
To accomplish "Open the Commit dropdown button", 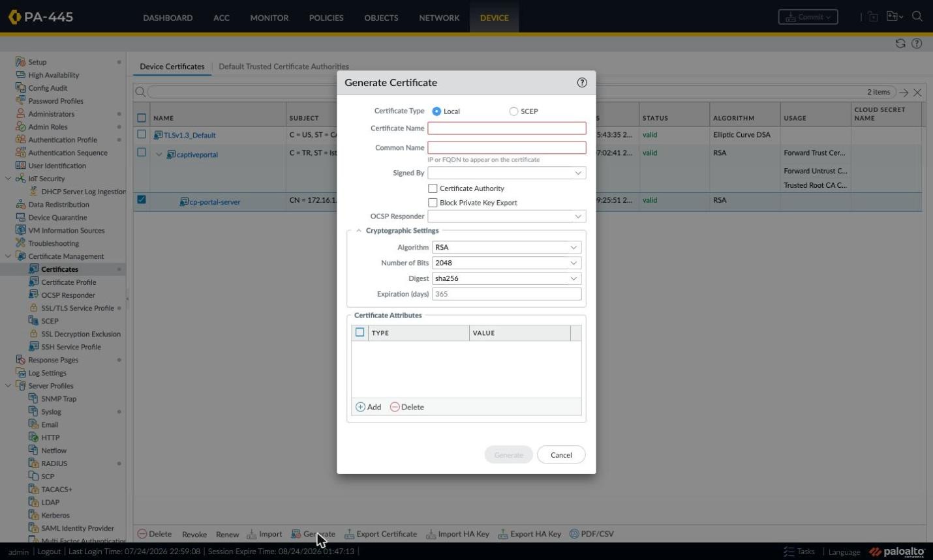I will tap(808, 17).
